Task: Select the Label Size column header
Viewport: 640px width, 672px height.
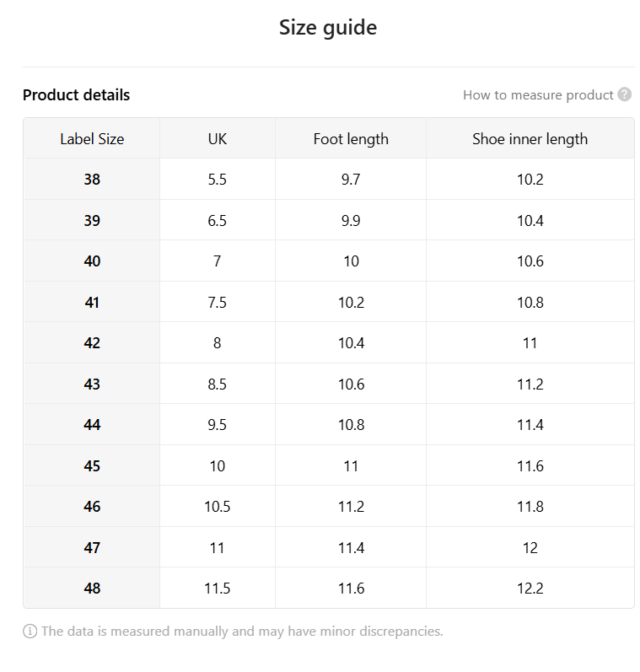Action: (x=92, y=139)
